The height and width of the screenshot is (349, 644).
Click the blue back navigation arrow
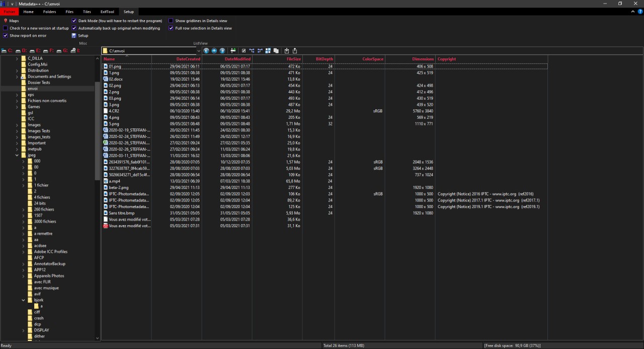point(206,51)
